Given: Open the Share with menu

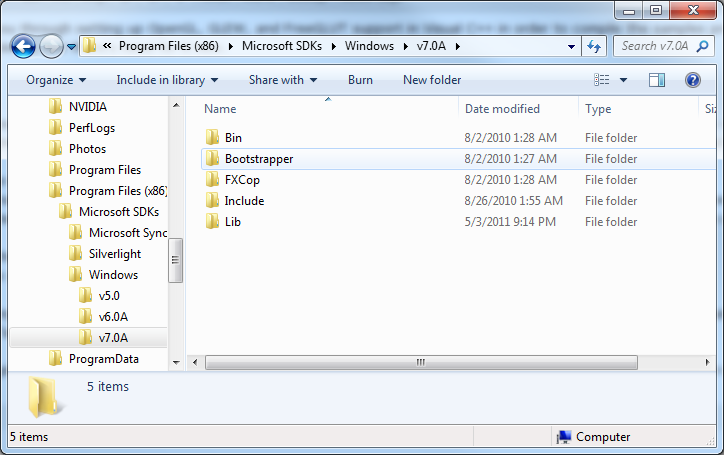Looking at the screenshot, I should point(283,80).
